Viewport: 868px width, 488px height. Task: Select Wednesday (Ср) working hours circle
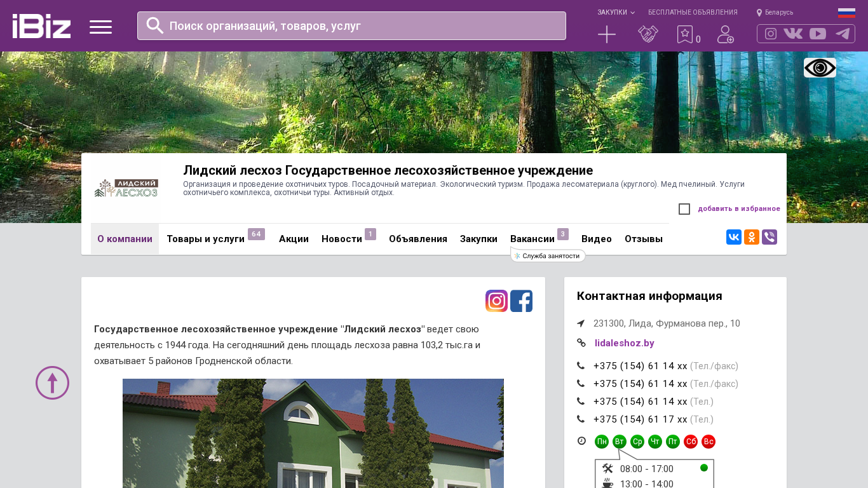tap(637, 442)
